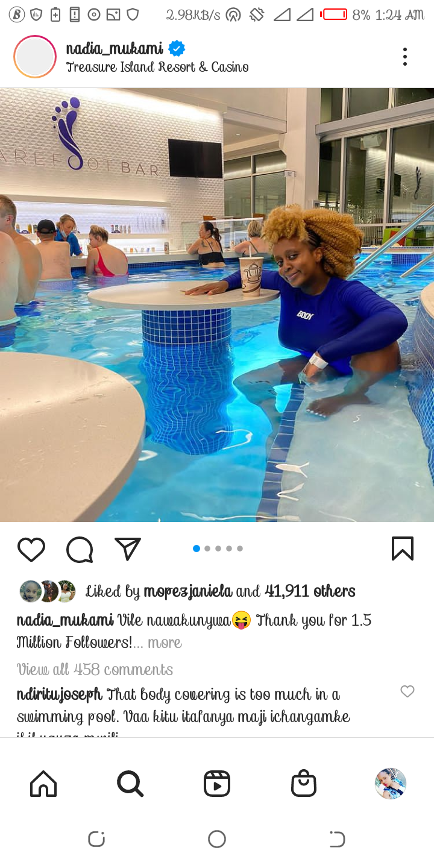Open the Shop bag tab
This screenshot has height=868, width=434.
(x=304, y=784)
